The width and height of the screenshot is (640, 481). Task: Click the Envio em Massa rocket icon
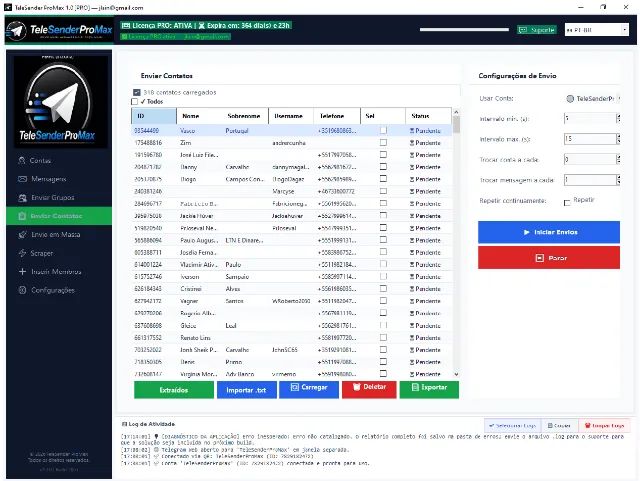22,235
